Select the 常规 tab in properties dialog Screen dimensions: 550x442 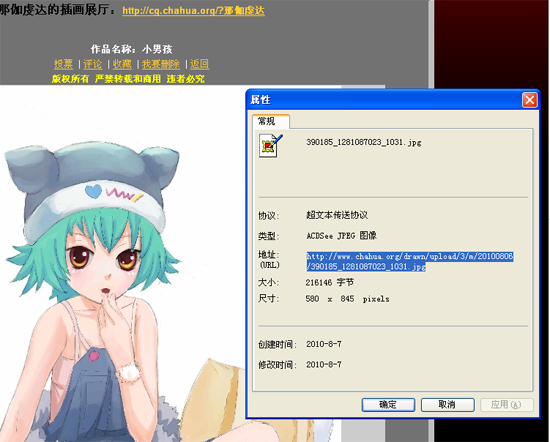[270, 121]
